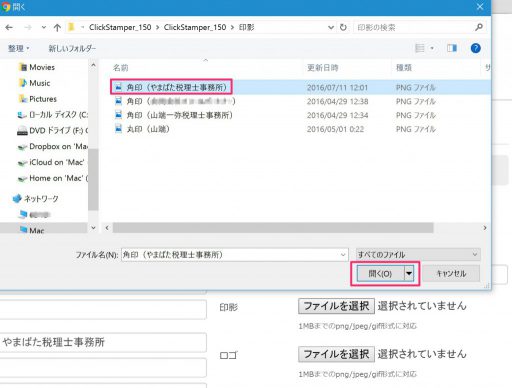Change the view layout icon

420,48
